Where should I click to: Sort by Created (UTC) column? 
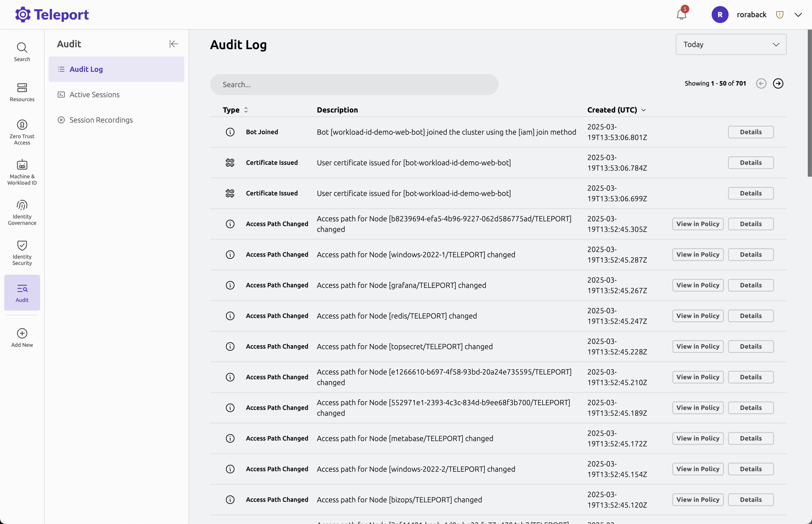click(x=616, y=110)
